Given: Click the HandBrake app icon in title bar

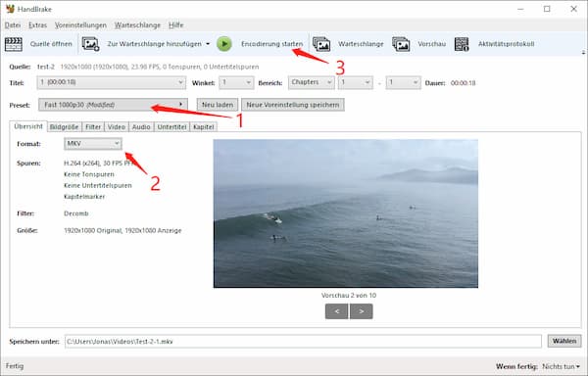Looking at the screenshot, I should click(10, 9).
